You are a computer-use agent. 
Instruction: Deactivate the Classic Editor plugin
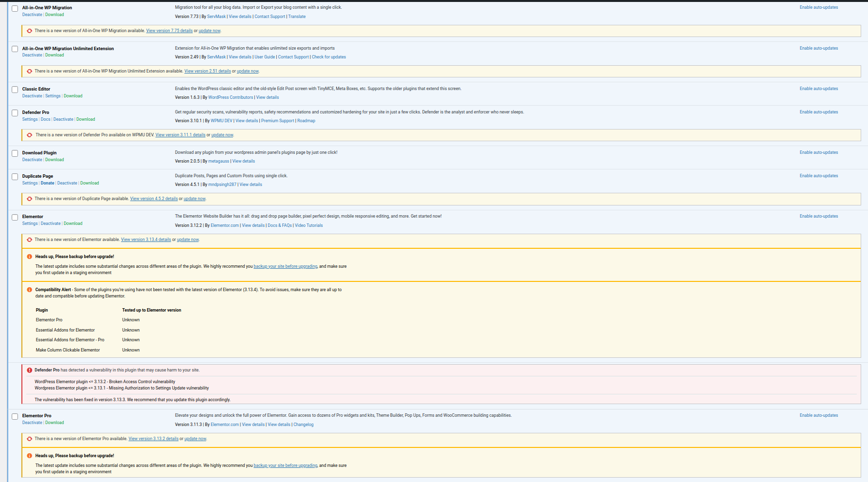(32, 96)
